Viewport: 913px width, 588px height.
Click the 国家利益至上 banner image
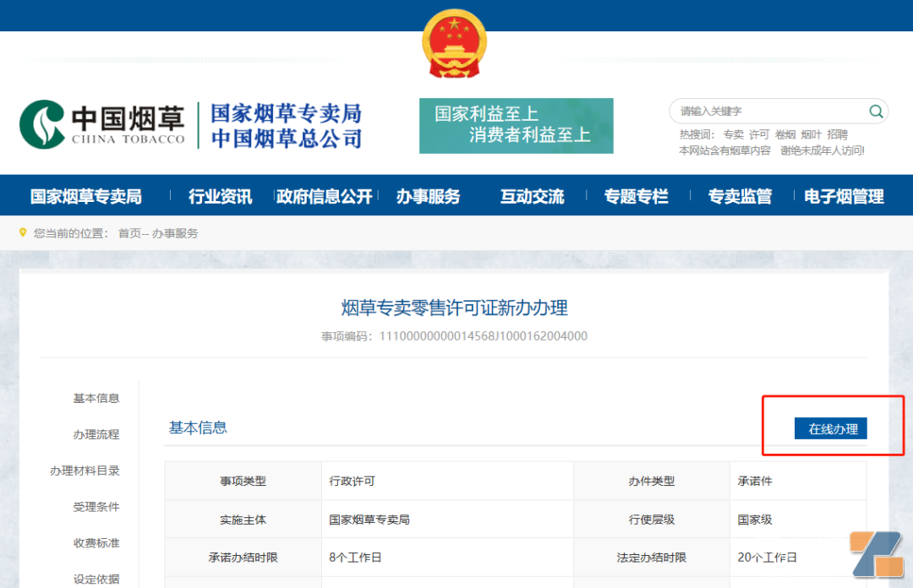[516, 126]
